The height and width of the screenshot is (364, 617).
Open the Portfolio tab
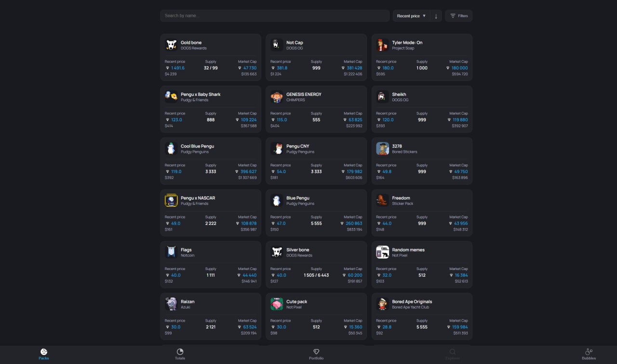[x=316, y=354]
